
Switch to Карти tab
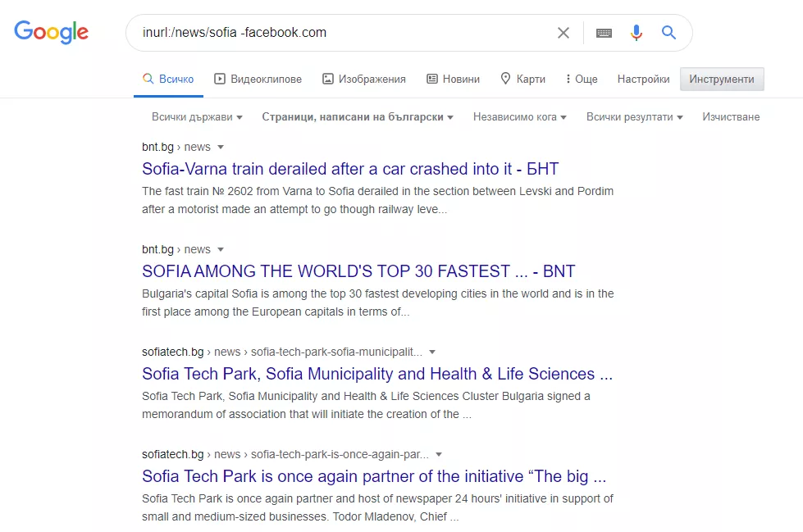click(x=522, y=79)
